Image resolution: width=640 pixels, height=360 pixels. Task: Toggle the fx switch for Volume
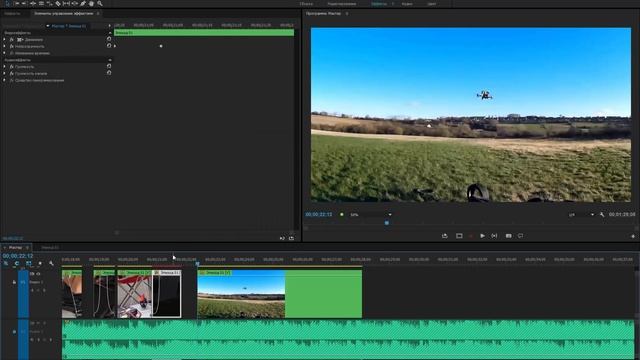tap(12, 66)
